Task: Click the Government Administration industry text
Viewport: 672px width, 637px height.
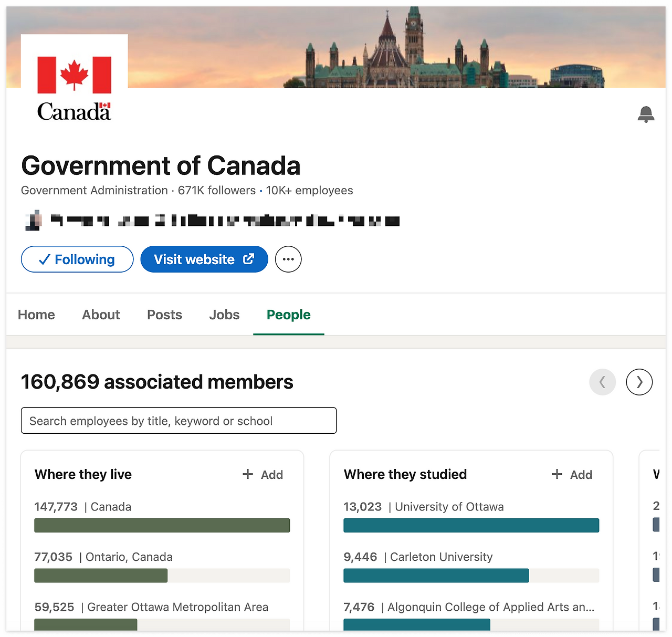Action: [x=94, y=190]
